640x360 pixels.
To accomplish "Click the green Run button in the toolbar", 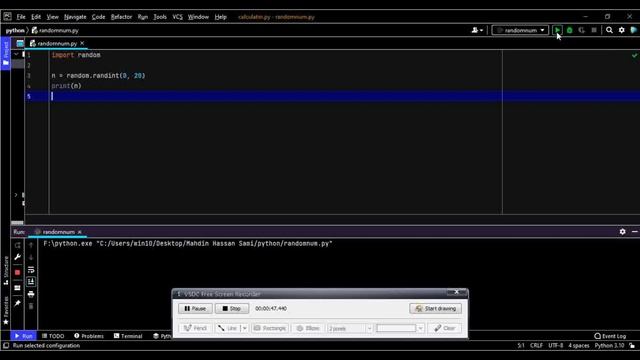I will pyautogui.click(x=557, y=30).
